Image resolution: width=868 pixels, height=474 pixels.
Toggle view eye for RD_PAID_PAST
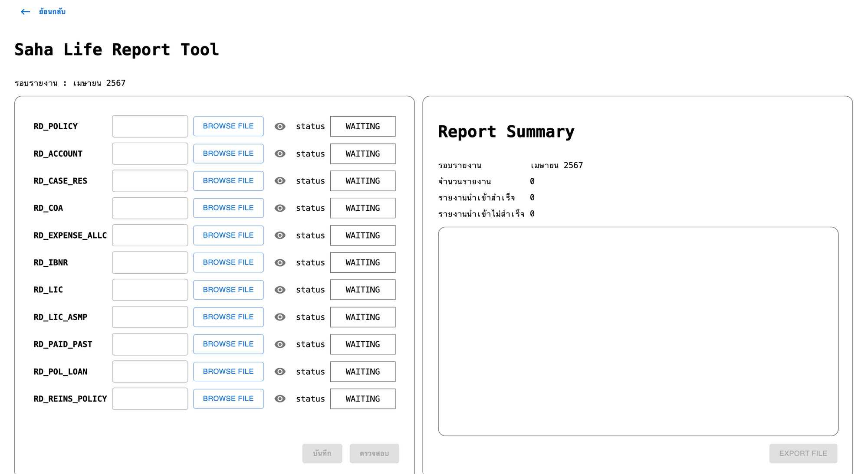click(x=280, y=344)
